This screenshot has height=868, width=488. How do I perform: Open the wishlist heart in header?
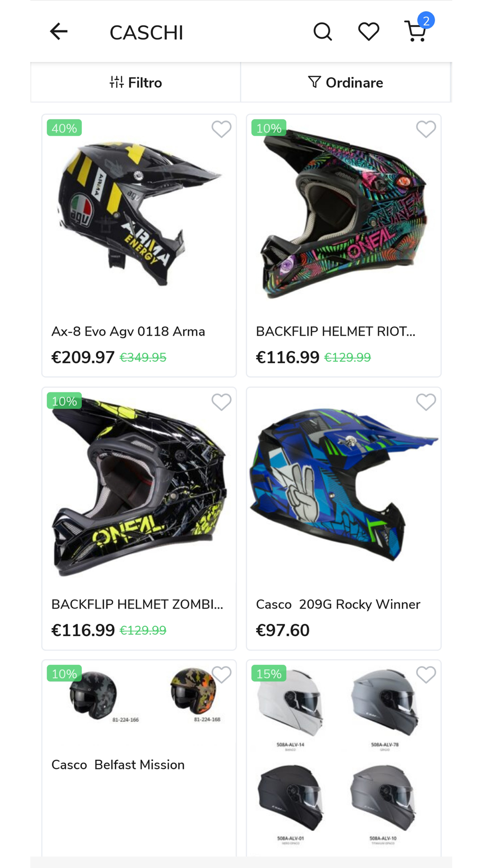pyautogui.click(x=368, y=32)
